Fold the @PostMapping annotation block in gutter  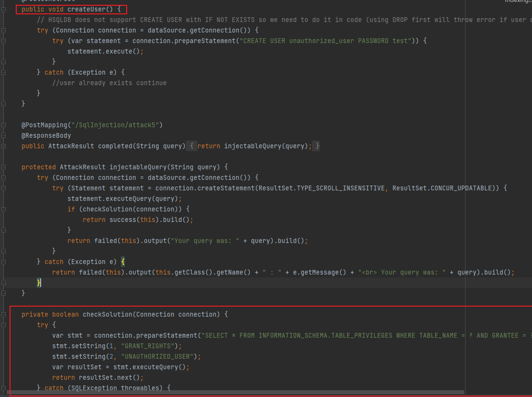[x=4, y=125]
